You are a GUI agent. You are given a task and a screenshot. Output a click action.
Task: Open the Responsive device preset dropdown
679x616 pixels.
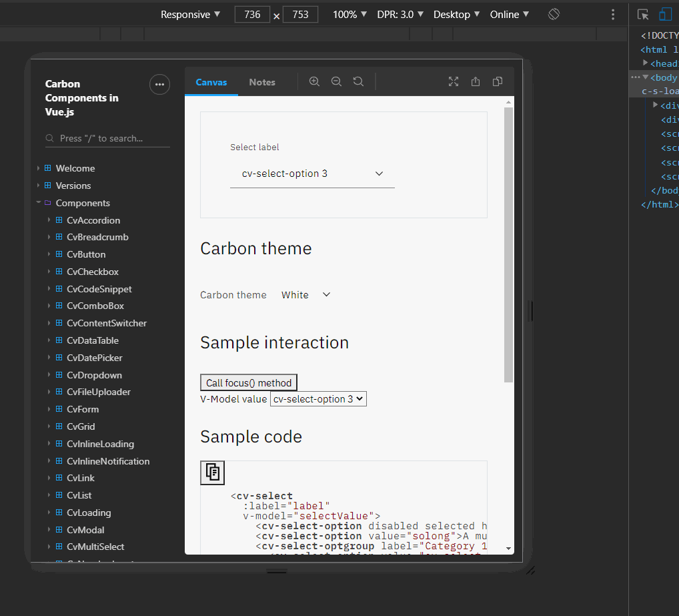[x=191, y=14]
